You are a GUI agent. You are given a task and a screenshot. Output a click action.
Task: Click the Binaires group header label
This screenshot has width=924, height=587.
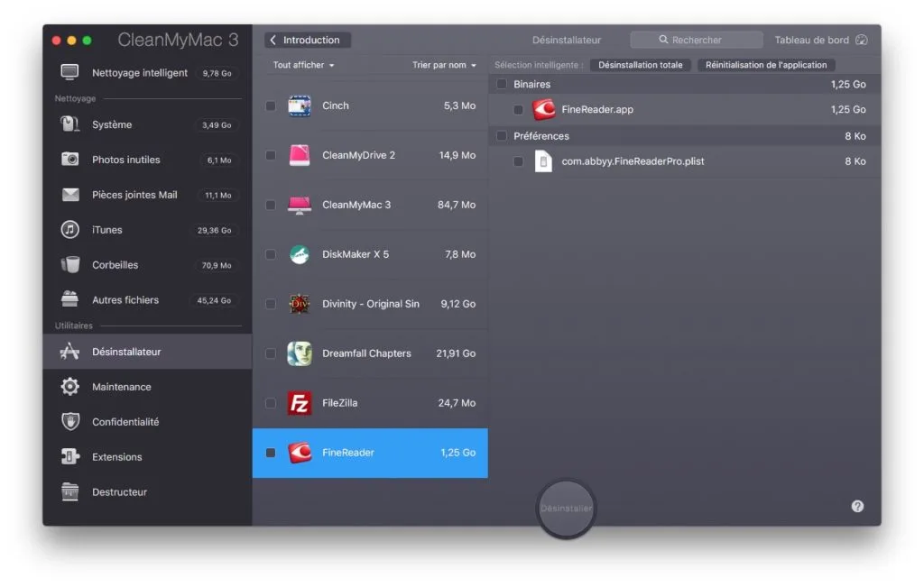[532, 84]
